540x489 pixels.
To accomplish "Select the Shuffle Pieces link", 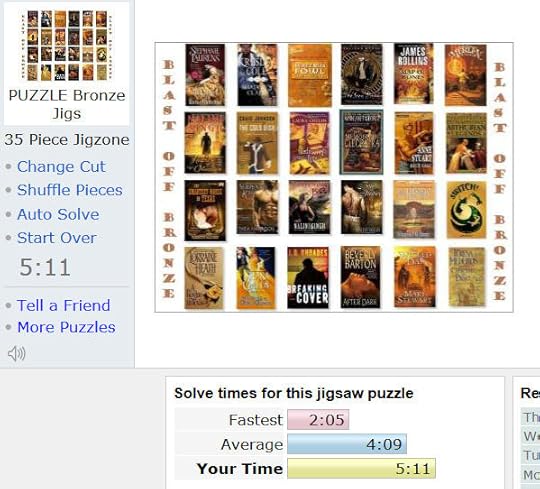I will tap(70, 190).
